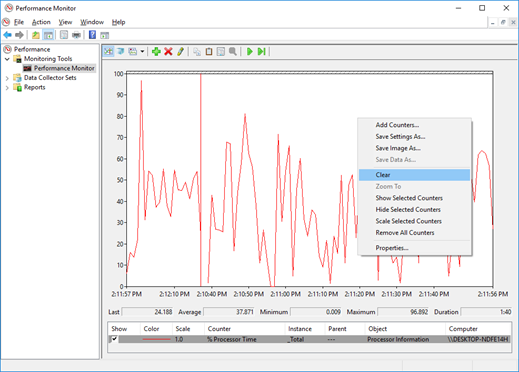Toggle Show/Hide Action Pane icon
Viewport: 519px width, 372px height.
105,35
